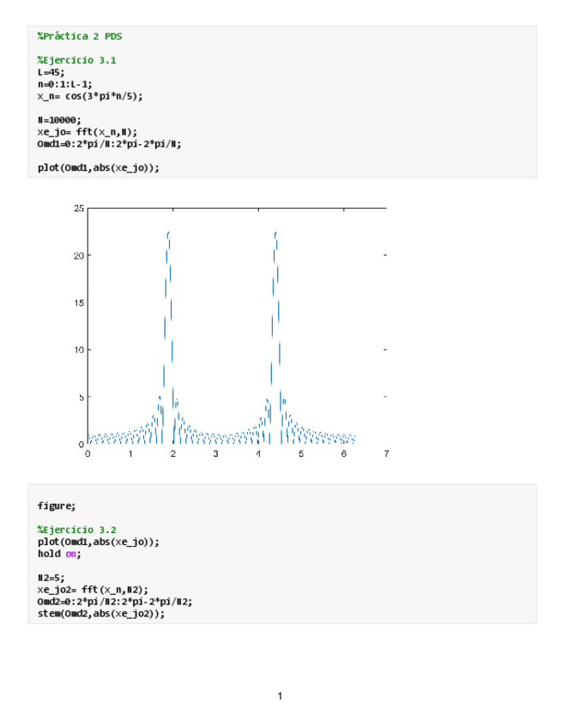Click the y-axis tick label 25
Viewport: 562px width, 728px height.
point(79,209)
